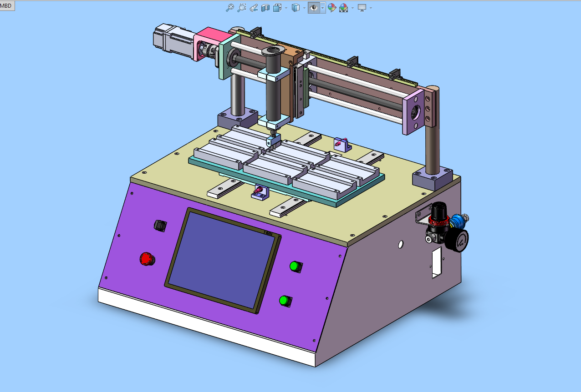Open the Display Style dropdown arrow

[304, 8]
